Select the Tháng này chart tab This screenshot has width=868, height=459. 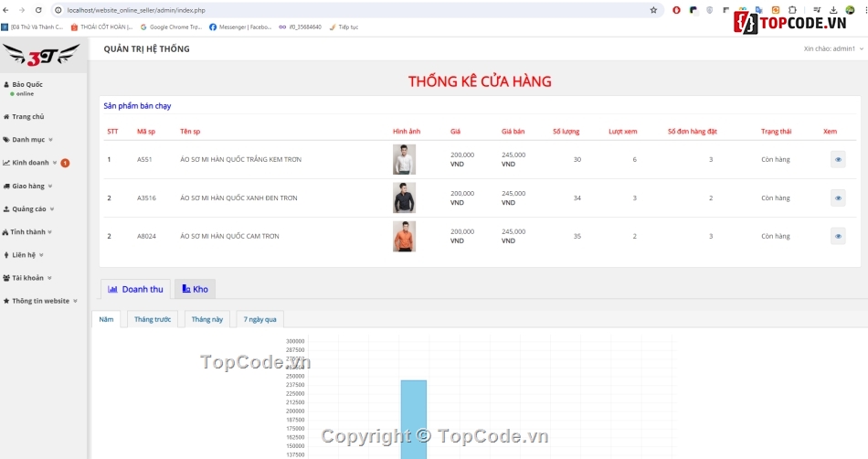click(x=207, y=319)
